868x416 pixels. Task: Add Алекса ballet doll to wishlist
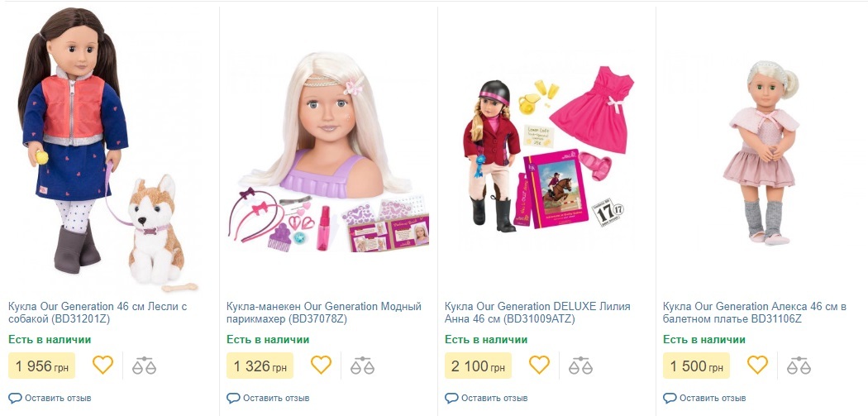tap(757, 365)
